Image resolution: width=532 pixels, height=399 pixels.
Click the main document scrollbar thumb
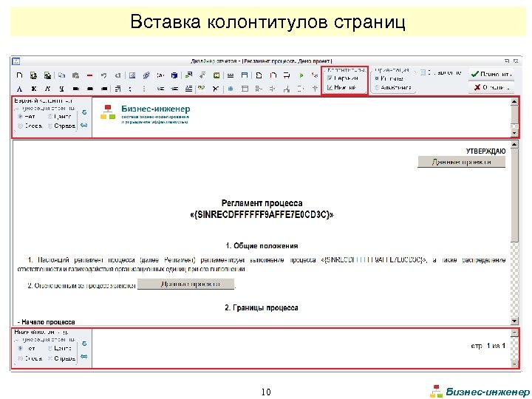[x=514, y=195]
